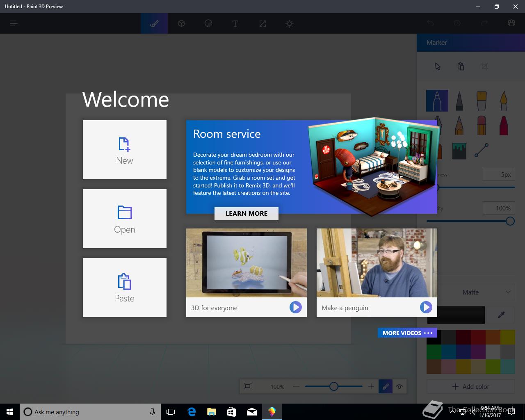
Task: Select the Oil brush tool
Action: pos(482,100)
